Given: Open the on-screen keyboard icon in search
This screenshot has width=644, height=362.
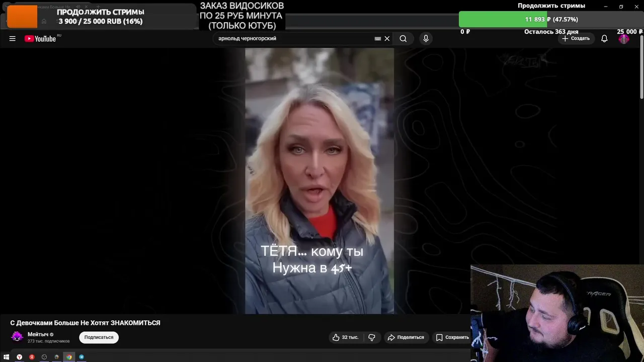Looking at the screenshot, I should coord(378,39).
